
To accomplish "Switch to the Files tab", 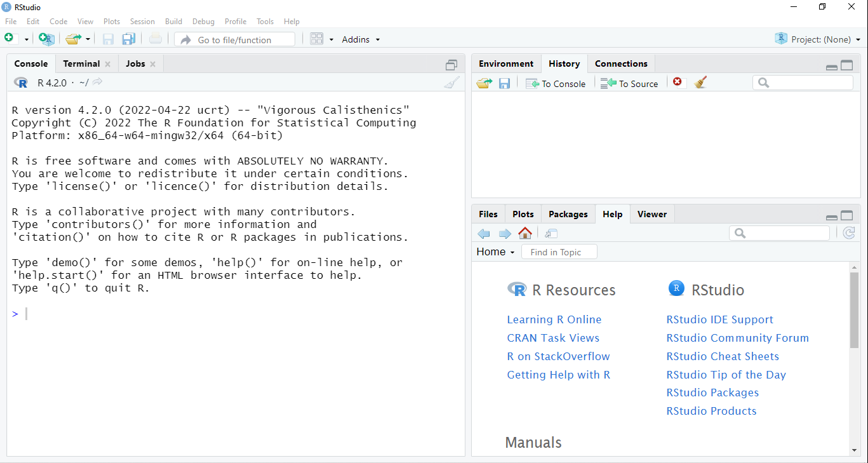I will (x=488, y=214).
